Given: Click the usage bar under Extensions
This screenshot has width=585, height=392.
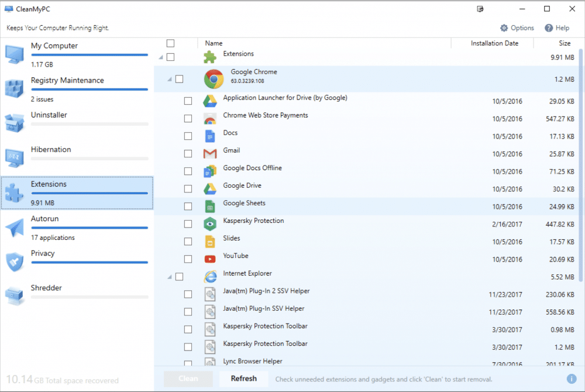Looking at the screenshot, I should pyautogui.click(x=89, y=194).
